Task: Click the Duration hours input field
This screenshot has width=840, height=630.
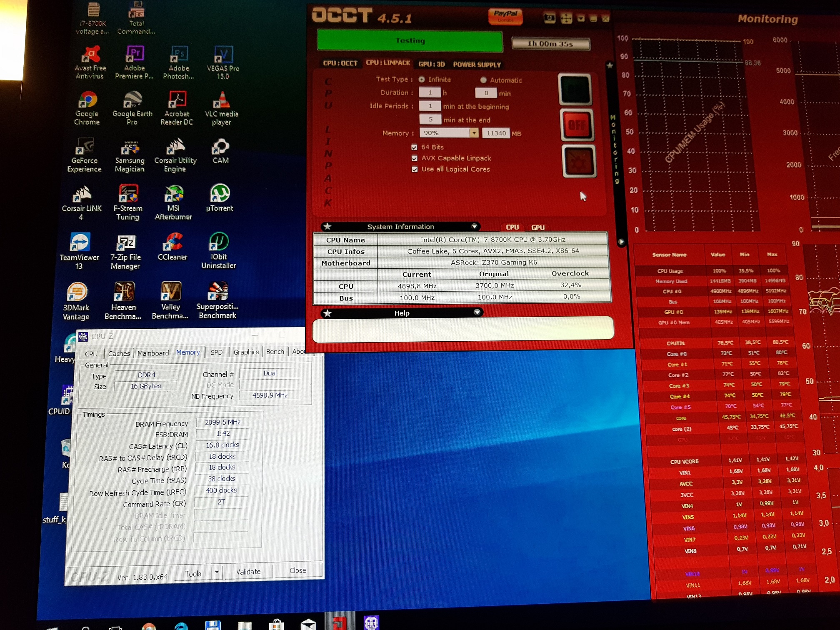Action: [x=430, y=92]
